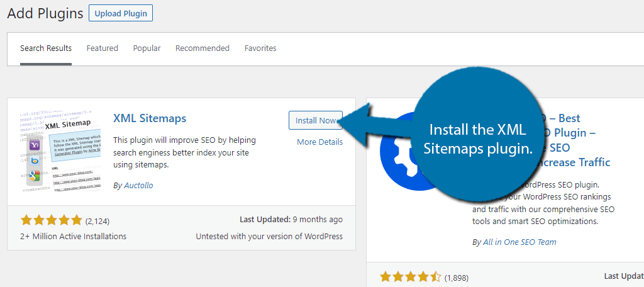Click the XML Sitemaps description text
This screenshot has height=287, width=644.
tap(184, 152)
